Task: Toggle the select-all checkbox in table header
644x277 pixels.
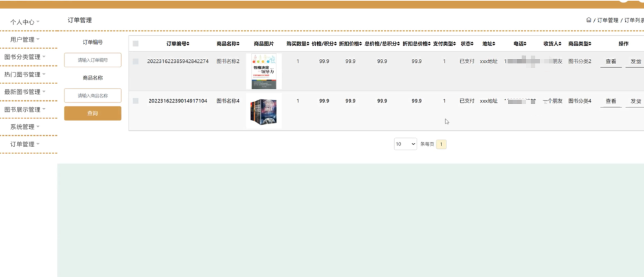Action: (x=135, y=43)
